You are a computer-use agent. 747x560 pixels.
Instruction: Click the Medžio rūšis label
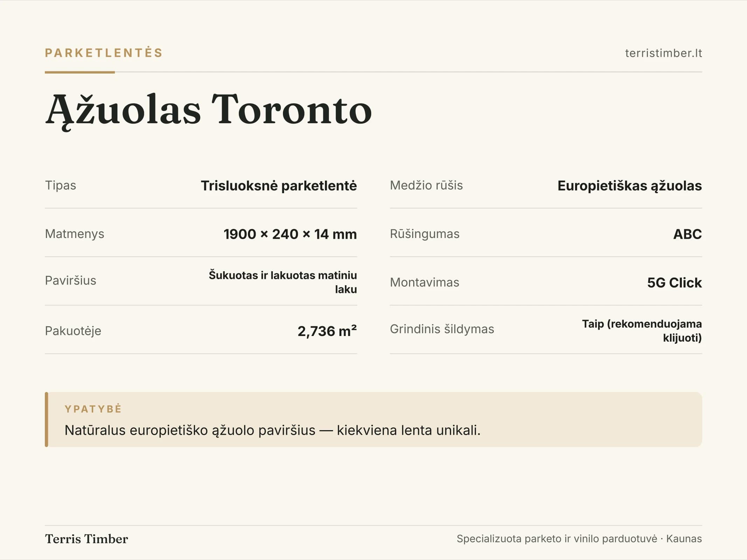(426, 185)
